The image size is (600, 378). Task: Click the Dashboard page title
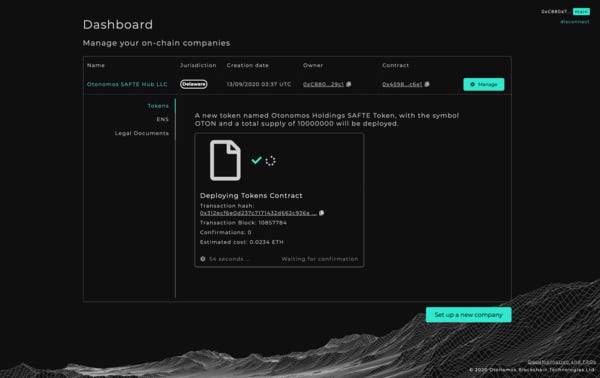pos(118,24)
